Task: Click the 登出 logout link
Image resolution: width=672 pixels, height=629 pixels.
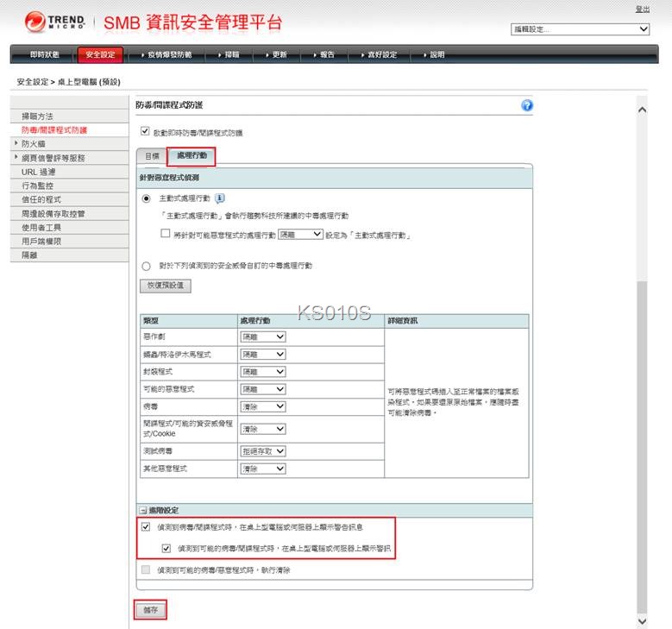Action: click(643, 9)
